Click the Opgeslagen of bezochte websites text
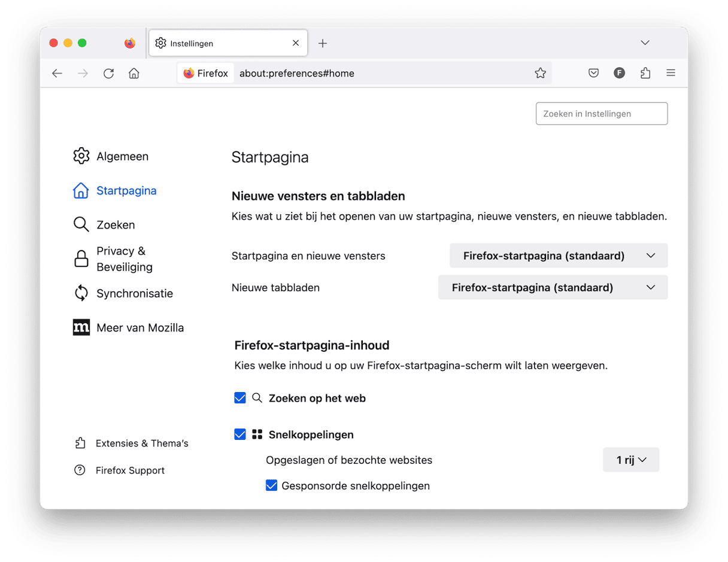The height and width of the screenshot is (562, 728). click(x=349, y=460)
